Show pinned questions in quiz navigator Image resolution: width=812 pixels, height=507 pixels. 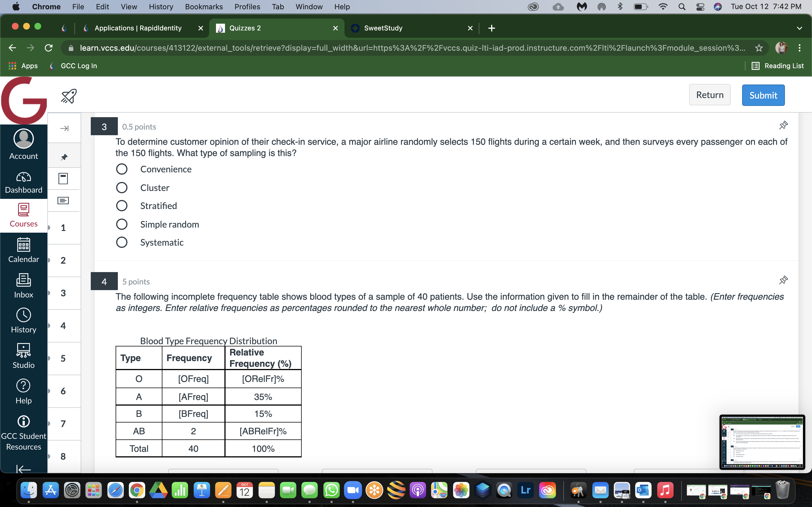(x=64, y=157)
